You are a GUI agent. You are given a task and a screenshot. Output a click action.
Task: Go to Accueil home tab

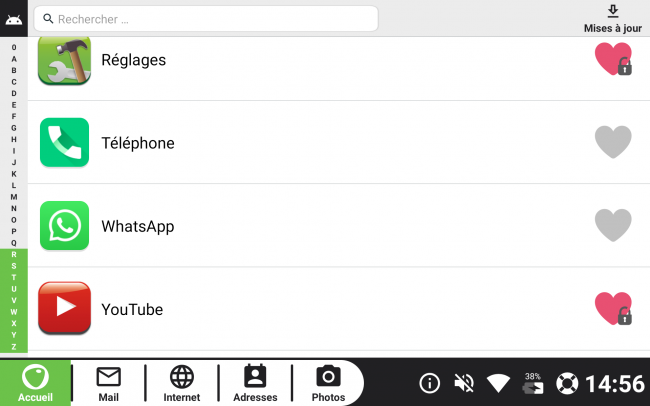coord(35,383)
